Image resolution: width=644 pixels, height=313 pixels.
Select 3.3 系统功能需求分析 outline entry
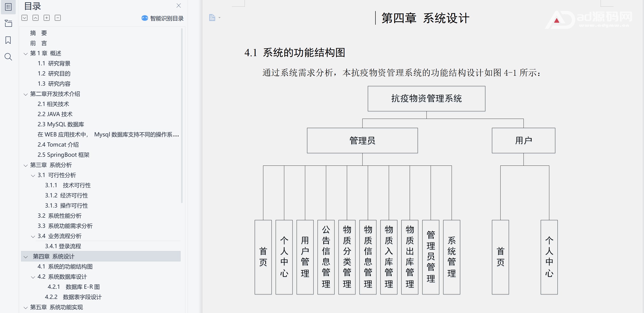click(65, 226)
